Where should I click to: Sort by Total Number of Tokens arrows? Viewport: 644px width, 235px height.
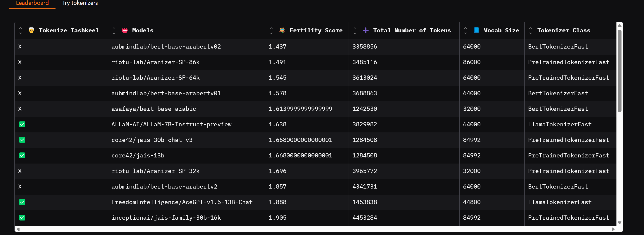[355, 30]
